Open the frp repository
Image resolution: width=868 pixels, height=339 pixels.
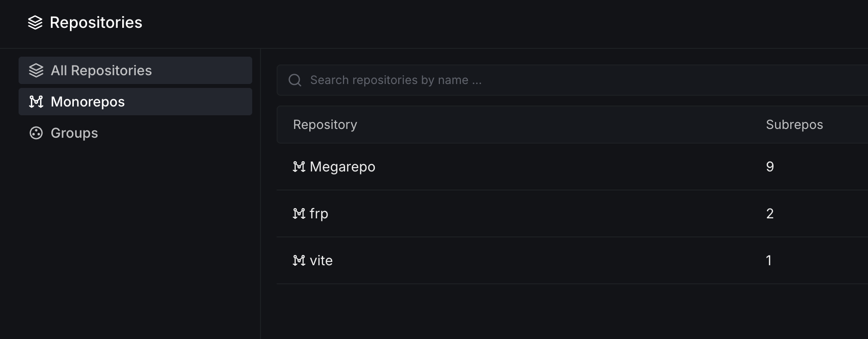tap(319, 213)
